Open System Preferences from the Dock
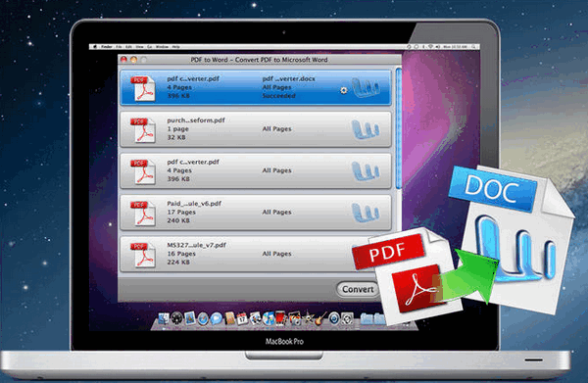Viewport: 588px width, 383px height. tap(347, 318)
